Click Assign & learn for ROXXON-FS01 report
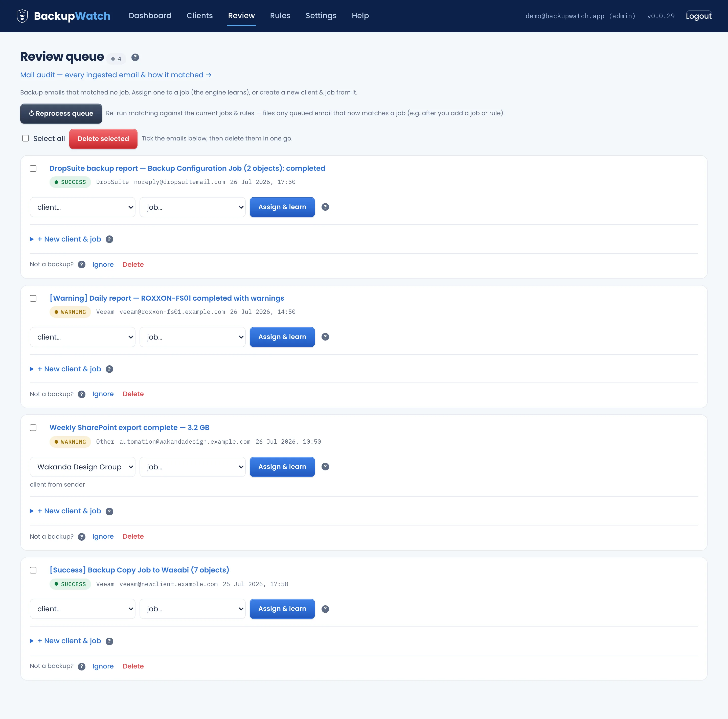The image size is (728, 719). coord(282,337)
